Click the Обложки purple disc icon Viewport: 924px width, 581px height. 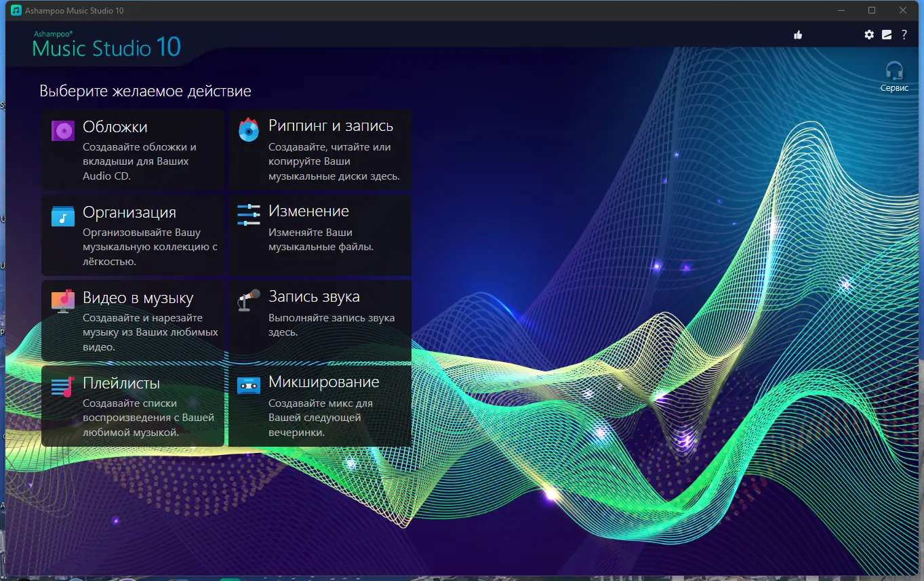[62, 130]
